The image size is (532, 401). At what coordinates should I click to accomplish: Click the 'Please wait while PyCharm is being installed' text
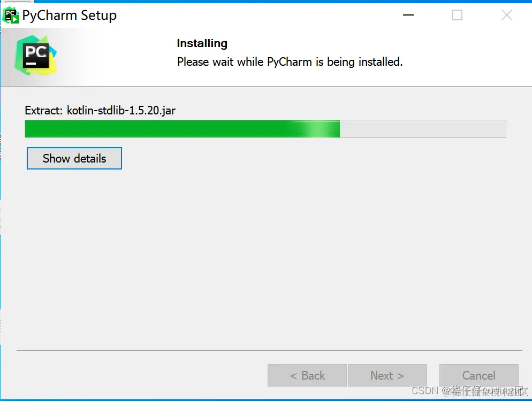(x=290, y=62)
